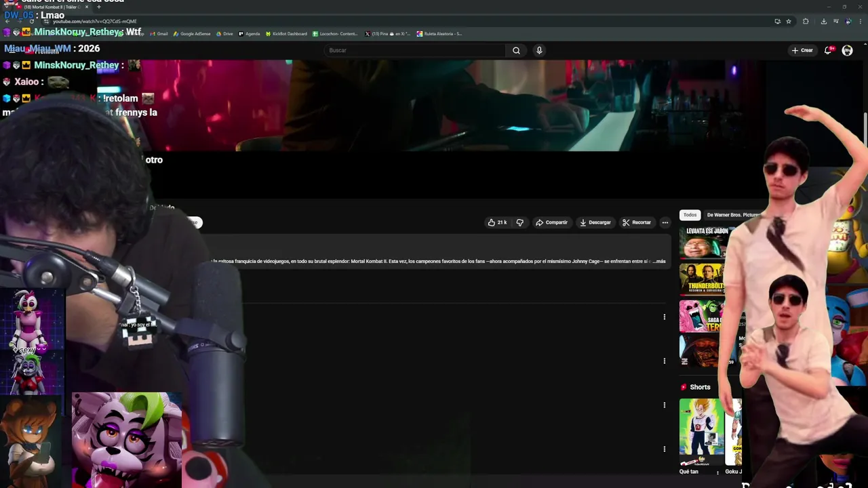Open the second comment's three-dot menu
The height and width of the screenshot is (488, 868).
(x=664, y=361)
